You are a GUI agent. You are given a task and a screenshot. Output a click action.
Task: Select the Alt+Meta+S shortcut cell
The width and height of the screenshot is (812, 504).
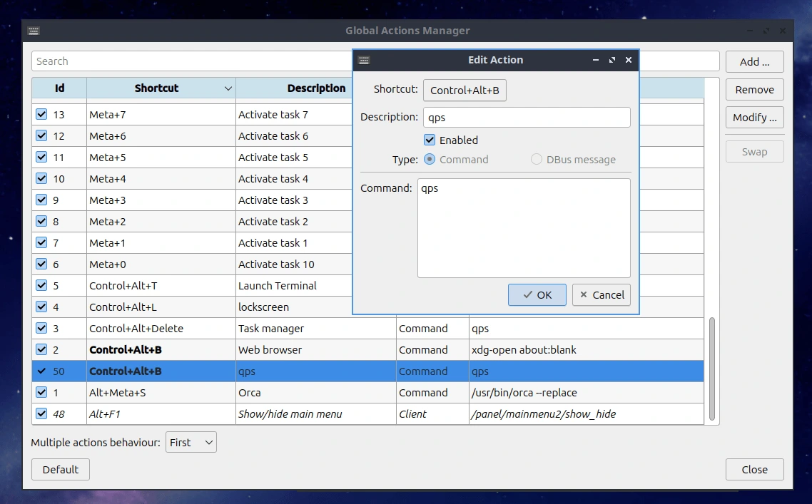[161, 392]
